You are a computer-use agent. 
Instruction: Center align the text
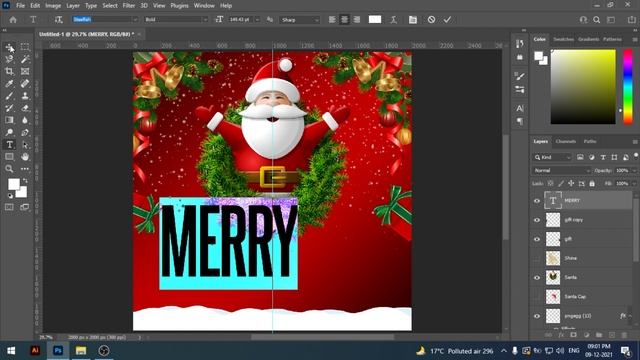pyautogui.click(x=344, y=20)
